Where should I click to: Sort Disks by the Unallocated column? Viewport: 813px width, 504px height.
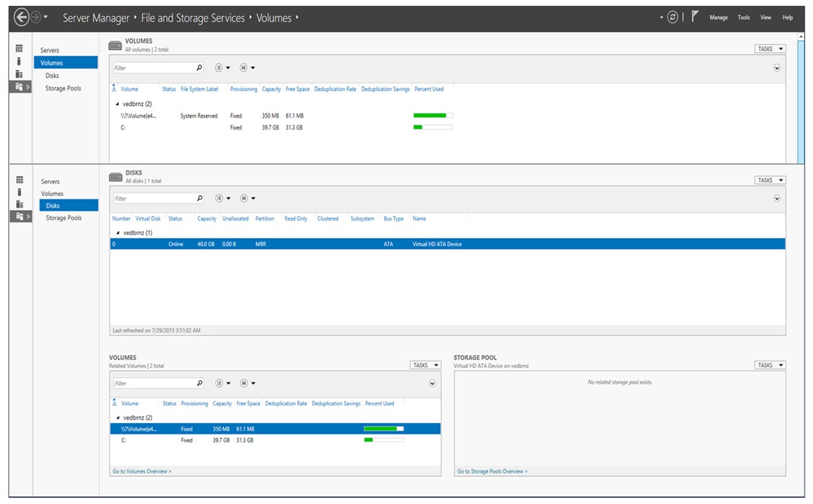click(x=235, y=219)
